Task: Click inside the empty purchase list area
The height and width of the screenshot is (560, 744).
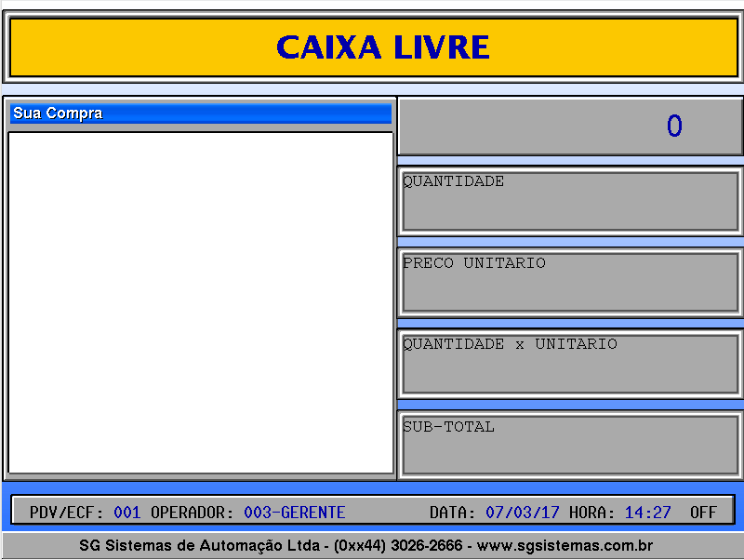Action: coord(200,302)
